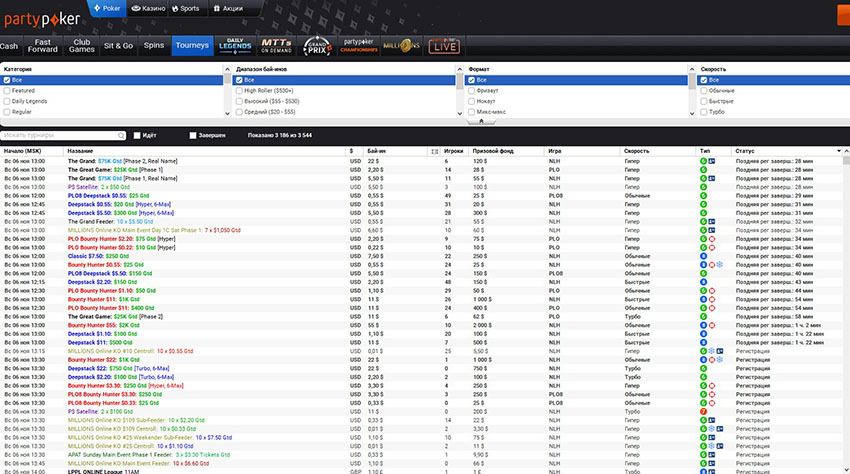Screen dimensions: 850x474
Task: Check the High Roller ($530+) filter
Action: pos(239,90)
